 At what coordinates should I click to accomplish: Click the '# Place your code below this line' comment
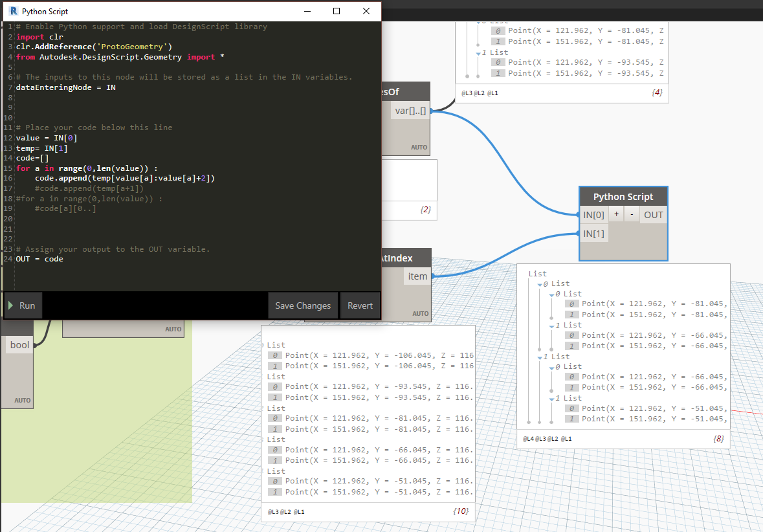coord(94,127)
